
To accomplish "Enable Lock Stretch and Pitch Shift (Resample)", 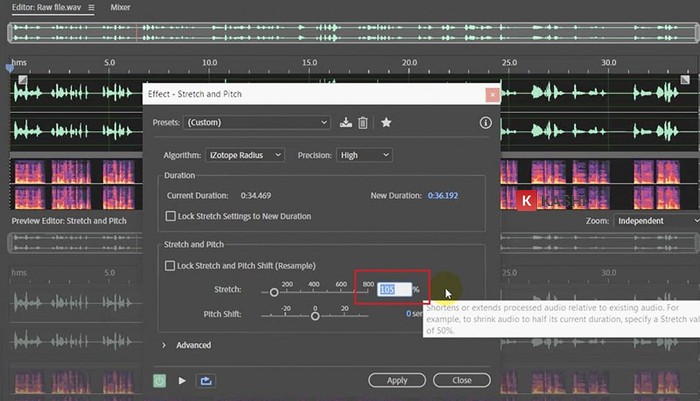I will (x=170, y=266).
